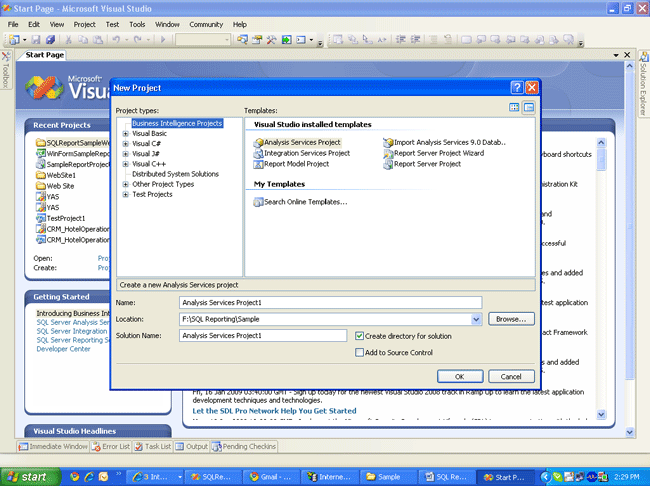Open the Developer Center link
Viewport: 650px width, 486px height.
[63, 349]
